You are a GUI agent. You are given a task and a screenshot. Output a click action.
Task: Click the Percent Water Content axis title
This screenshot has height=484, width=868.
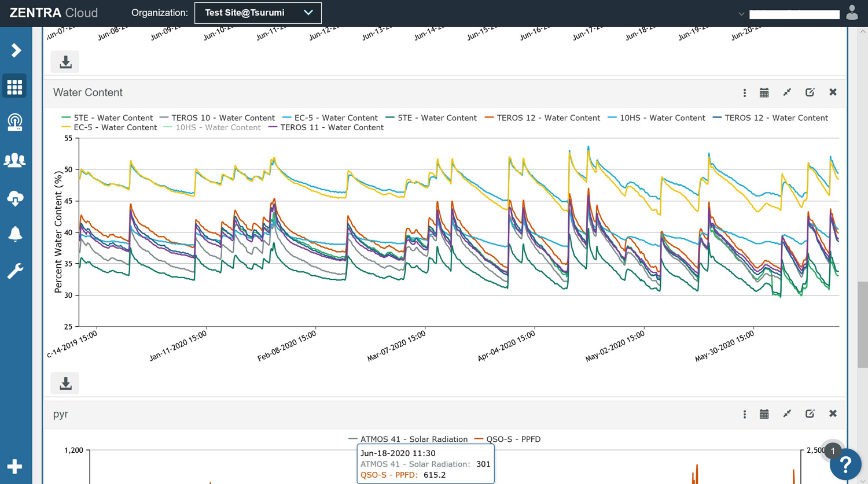point(58,232)
